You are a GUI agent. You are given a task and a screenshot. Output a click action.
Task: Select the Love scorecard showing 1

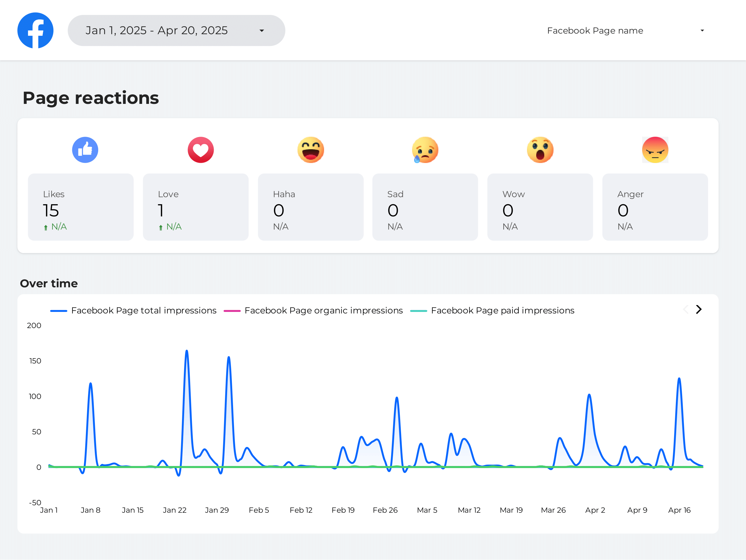[196, 207]
